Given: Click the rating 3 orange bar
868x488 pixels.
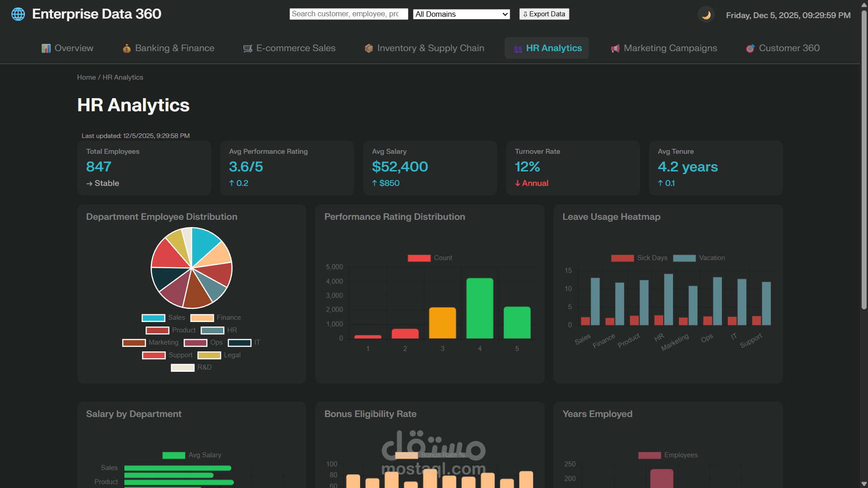Looking at the screenshot, I should pos(442,323).
